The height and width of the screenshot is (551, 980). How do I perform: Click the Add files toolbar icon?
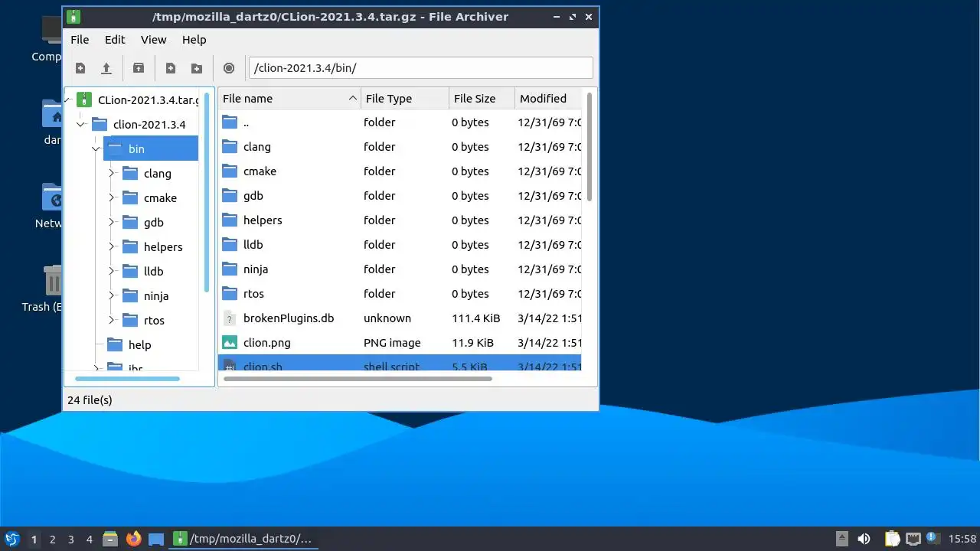tap(171, 68)
